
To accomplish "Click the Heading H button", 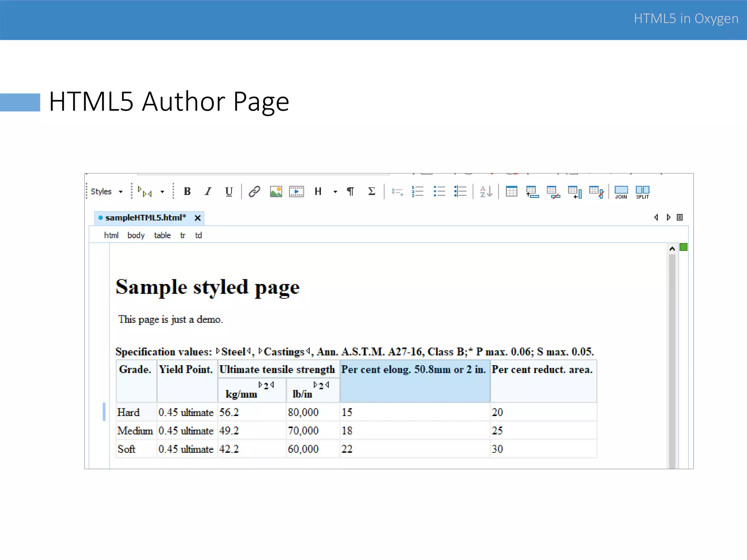I will click(x=318, y=191).
